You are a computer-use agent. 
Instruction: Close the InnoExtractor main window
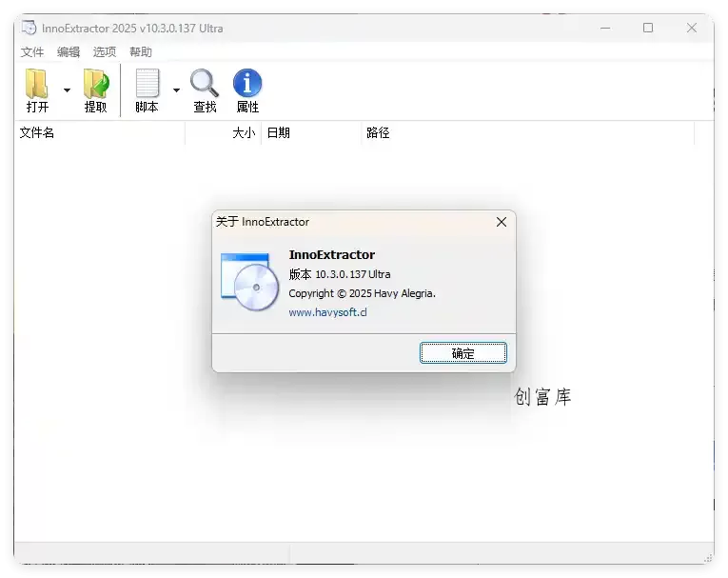692,28
